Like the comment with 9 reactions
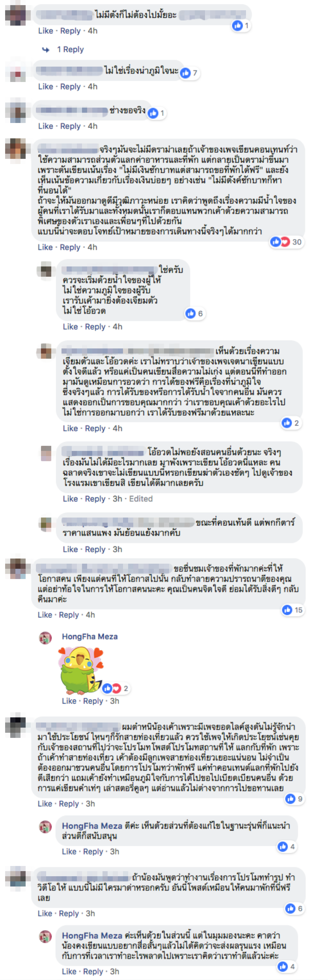Screen dimensions: 328x980 click(x=45, y=803)
